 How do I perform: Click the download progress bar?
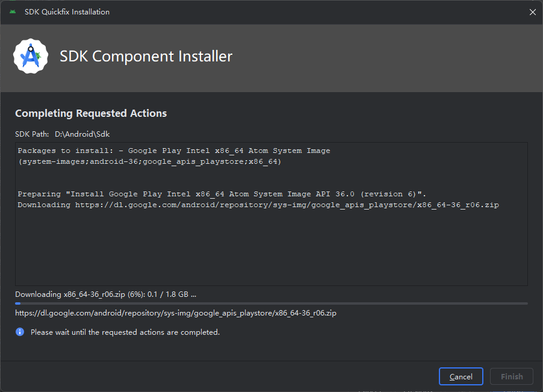[271, 303]
